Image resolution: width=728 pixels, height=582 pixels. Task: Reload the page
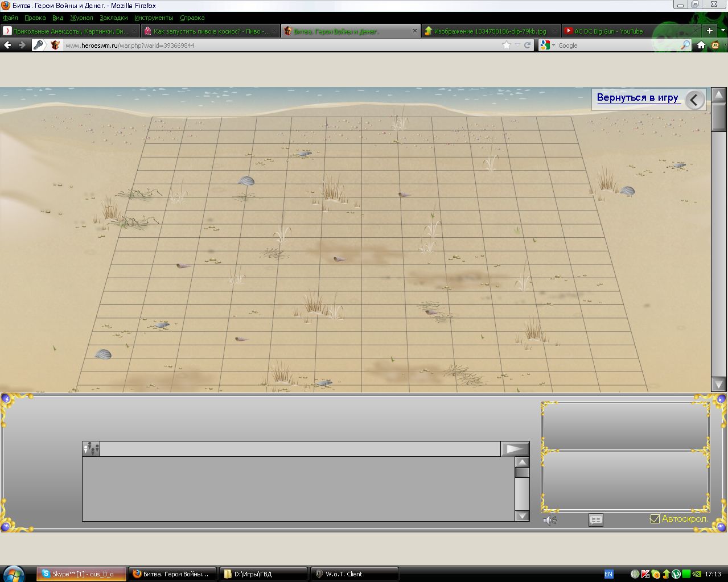[x=528, y=45]
